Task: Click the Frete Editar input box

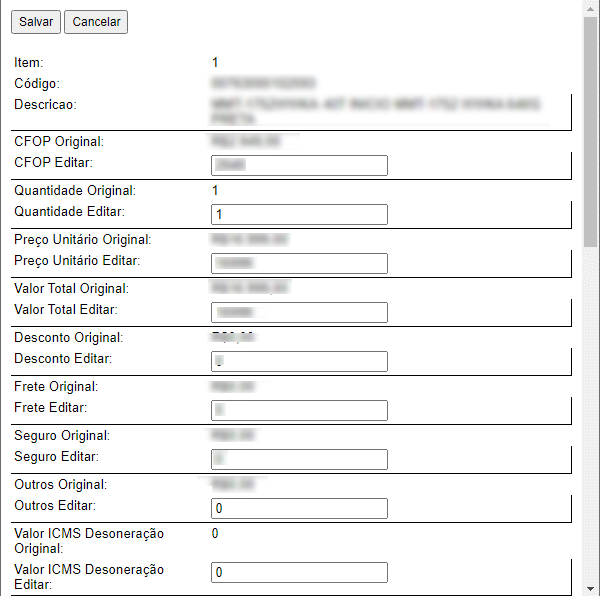Action: [299, 411]
